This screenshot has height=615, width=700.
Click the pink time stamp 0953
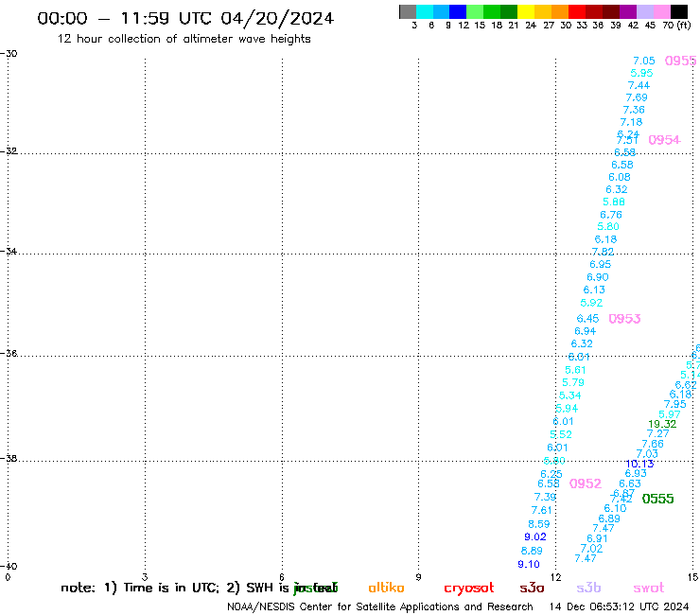[x=624, y=319]
